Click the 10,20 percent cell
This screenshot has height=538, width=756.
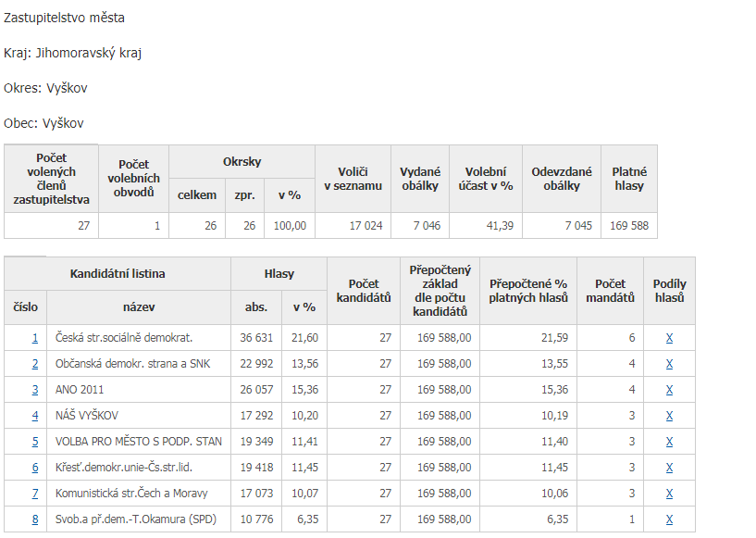click(x=304, y=416)
